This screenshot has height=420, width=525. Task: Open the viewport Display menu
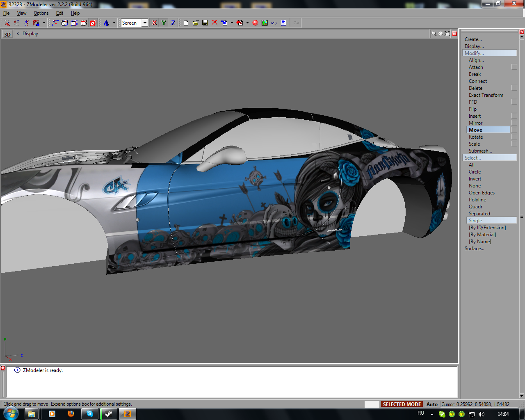(x=30, y=34)
